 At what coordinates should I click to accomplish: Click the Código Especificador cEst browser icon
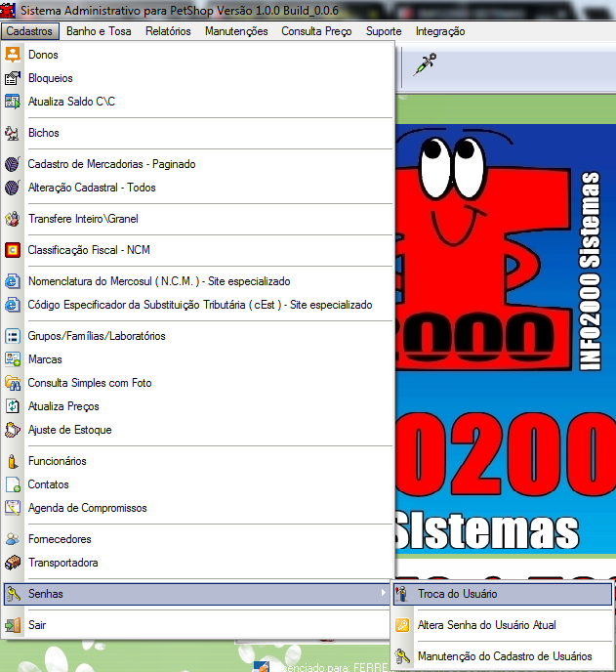pos(13,305)
